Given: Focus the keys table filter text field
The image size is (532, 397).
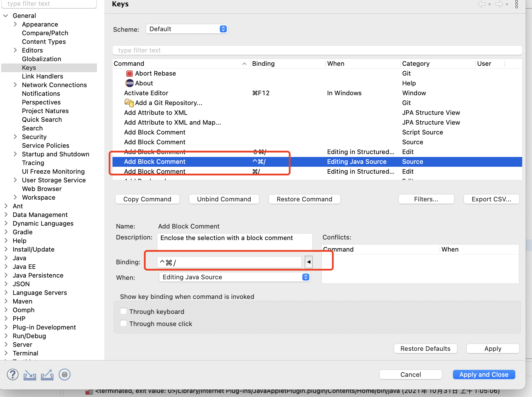Looking at the screenshot, I should click(x=317, y=50).
